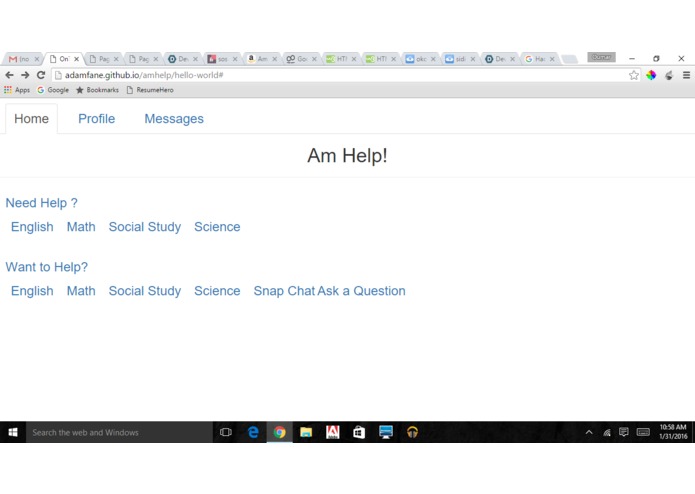Select the Home navigation tab
The width and height of the screenshot is (695, 494).
point(31,119)
